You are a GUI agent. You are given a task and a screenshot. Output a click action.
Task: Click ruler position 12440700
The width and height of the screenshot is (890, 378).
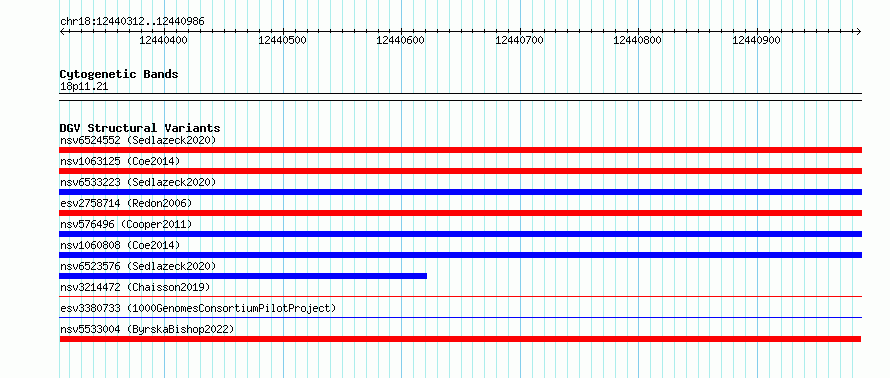pyautogui.click(x=519, y=40)
